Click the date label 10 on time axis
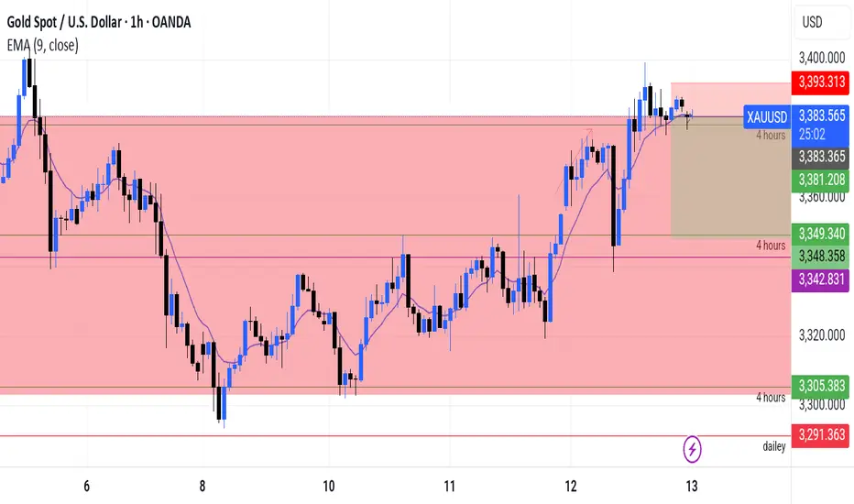The width and height of the screenshot is (854, 504). 328,486
